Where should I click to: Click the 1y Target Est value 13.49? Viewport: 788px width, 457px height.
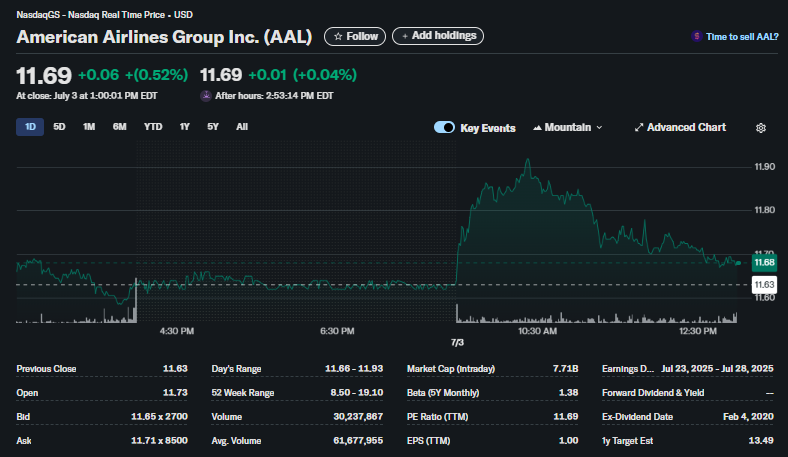[761, 440]
